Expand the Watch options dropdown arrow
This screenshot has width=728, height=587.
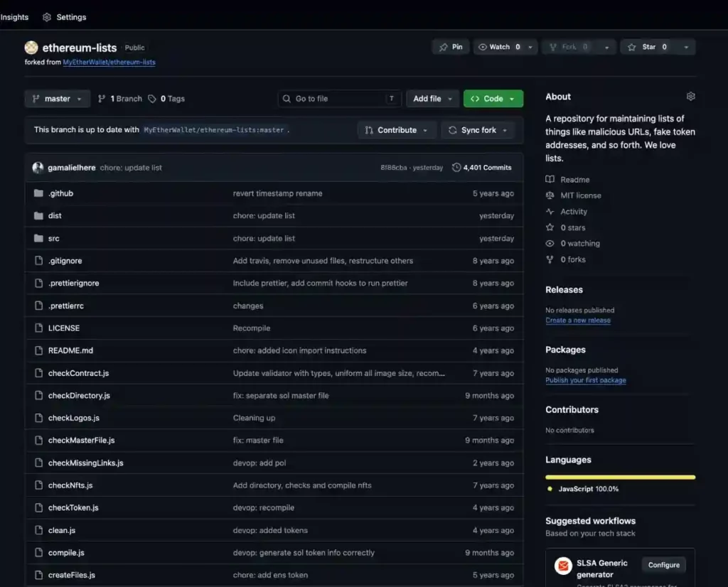[x=530, y=47]
